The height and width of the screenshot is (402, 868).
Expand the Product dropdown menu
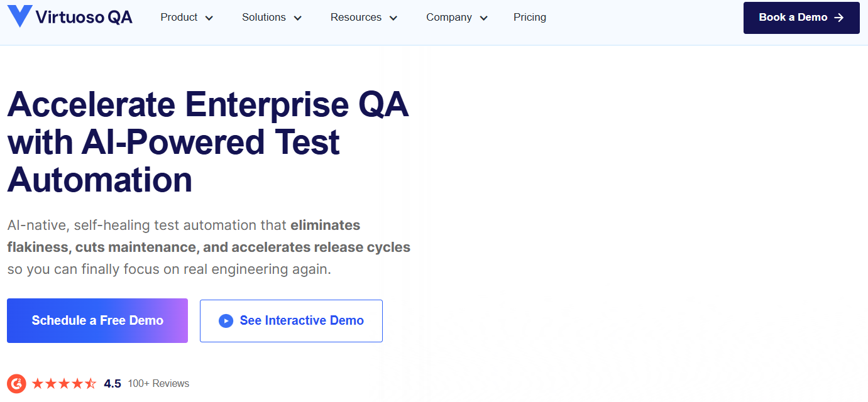209,18
